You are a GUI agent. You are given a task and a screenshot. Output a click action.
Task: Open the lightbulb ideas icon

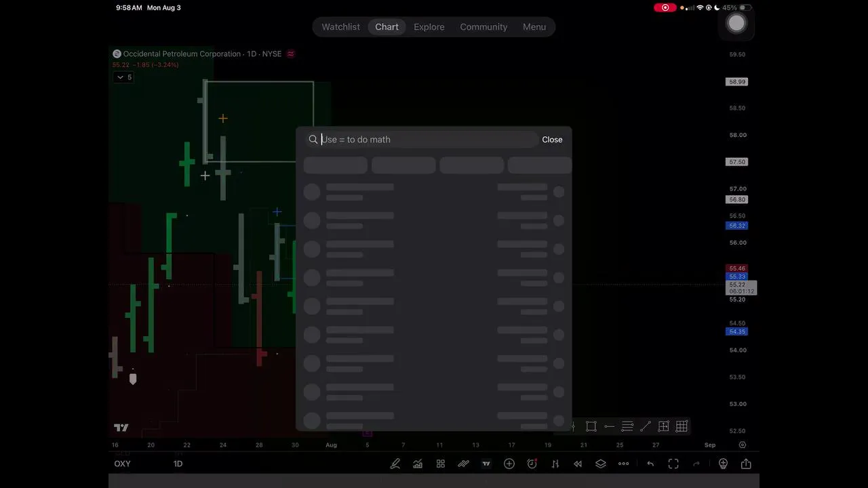tap(723, 464)
